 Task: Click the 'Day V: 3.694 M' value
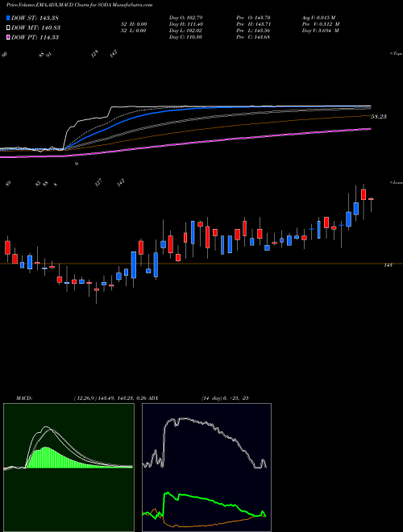tap(320, 31)
